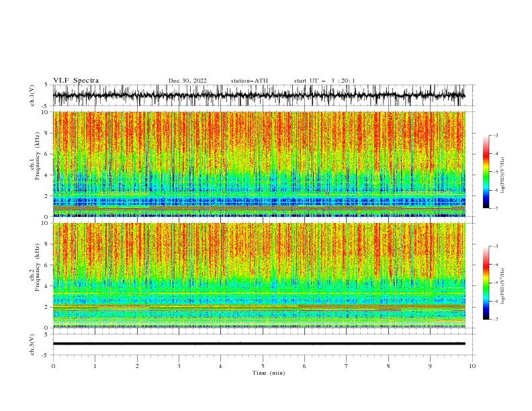532x411 pixels.
Task: Click the ch.1 frequency axis "8" kHz tick
Action: 47,133
